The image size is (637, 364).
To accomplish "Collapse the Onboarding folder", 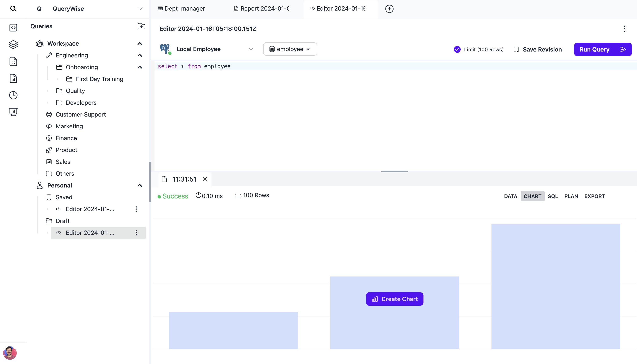I will tap(140, 67).
